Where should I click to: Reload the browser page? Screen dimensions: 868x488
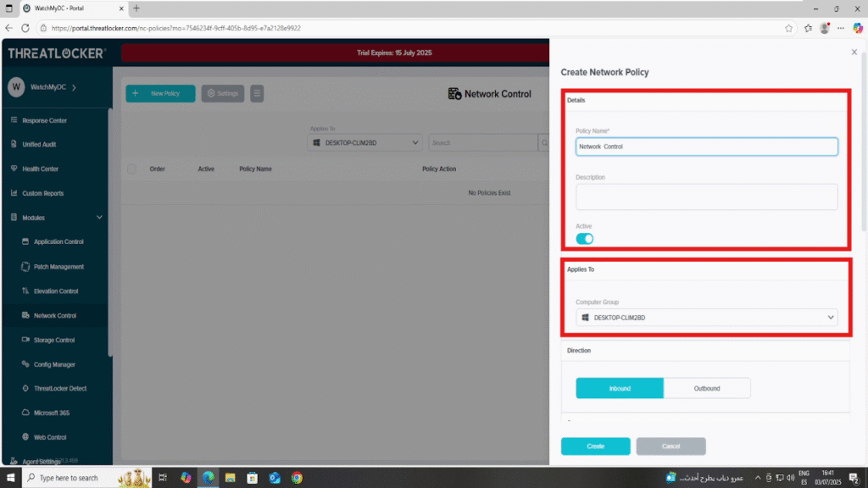pos(25,28)
